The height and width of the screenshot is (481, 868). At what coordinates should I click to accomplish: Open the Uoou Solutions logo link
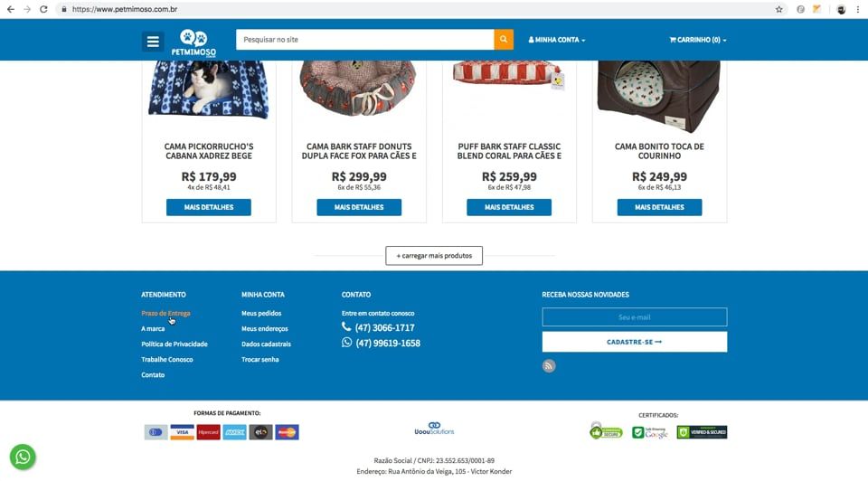(434, 429)
